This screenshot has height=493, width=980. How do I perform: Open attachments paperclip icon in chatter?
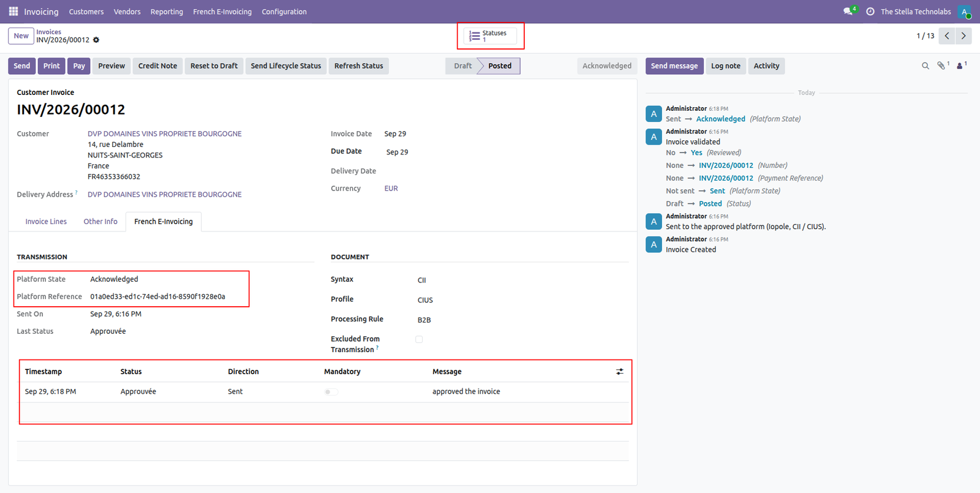[943, 66]
